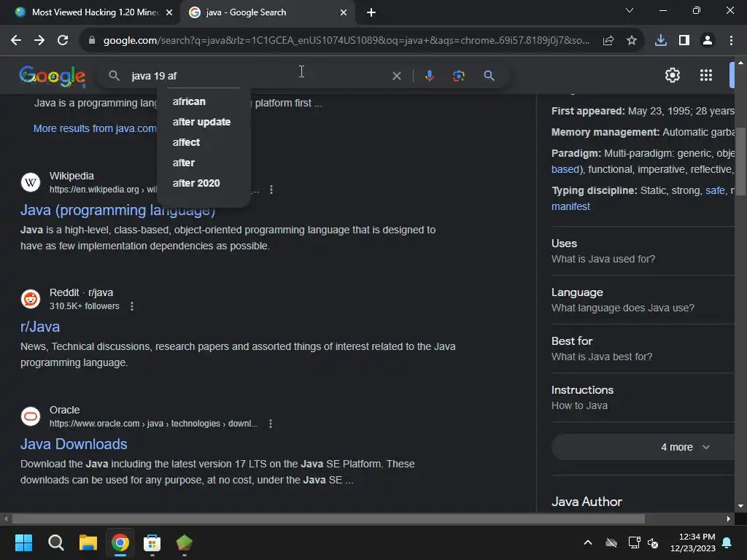
Task: Expand the '4 more' questions button
Action: 643,447
